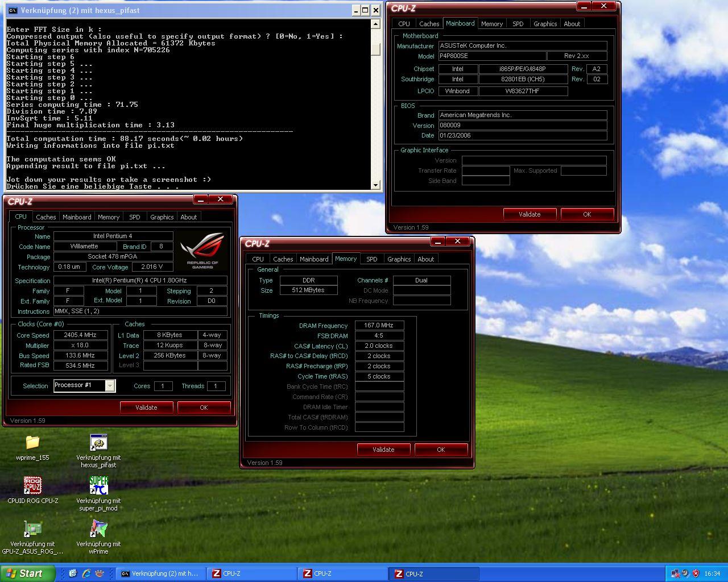The height and width of the screenshot is (582, 728).
Task: Open Graphics tab in Mainboard CPU-Z window
Action: 545,24
